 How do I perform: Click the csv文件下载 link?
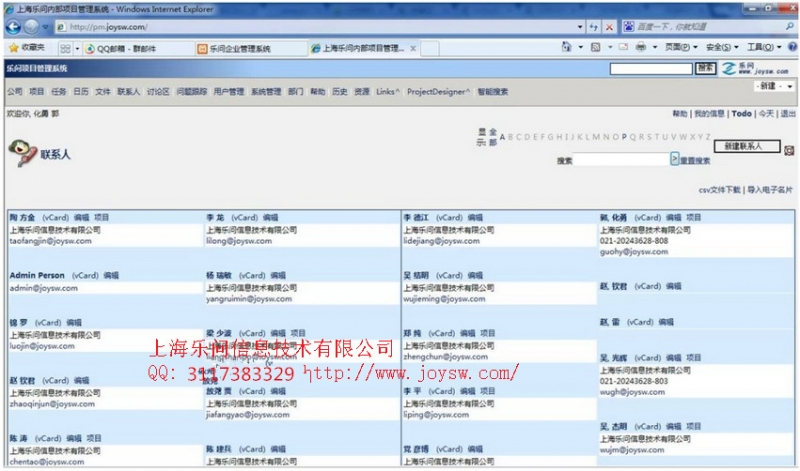[x=719, y=189]
